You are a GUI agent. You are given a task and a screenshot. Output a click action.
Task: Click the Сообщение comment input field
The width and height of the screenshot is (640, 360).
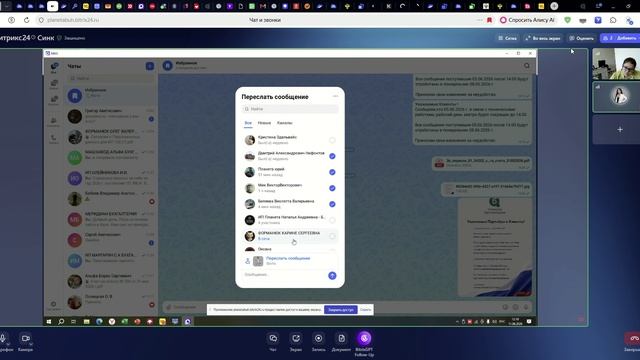point(284,275)
